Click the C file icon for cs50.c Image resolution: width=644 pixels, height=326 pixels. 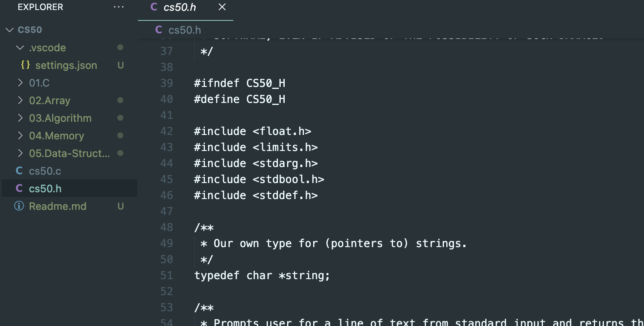(x=19, y=171)
